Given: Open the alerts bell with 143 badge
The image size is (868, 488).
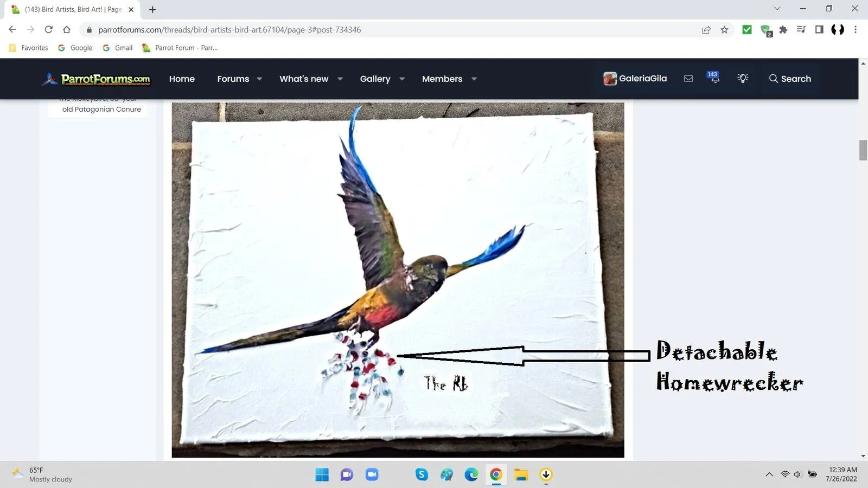Looking at the screenshot, I should 714,78.
